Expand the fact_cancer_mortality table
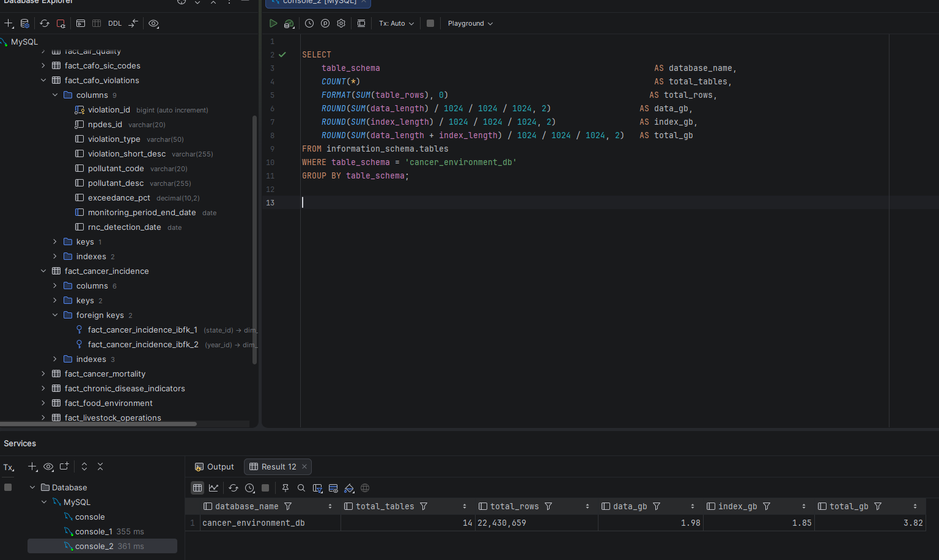The width and height of the screenshot is (939, 560). 43,374
